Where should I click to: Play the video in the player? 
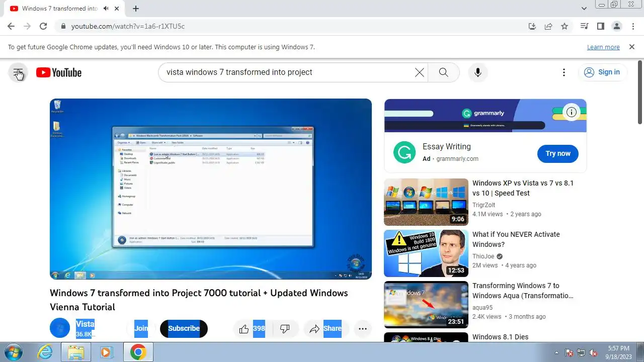[x=211, y=189]
